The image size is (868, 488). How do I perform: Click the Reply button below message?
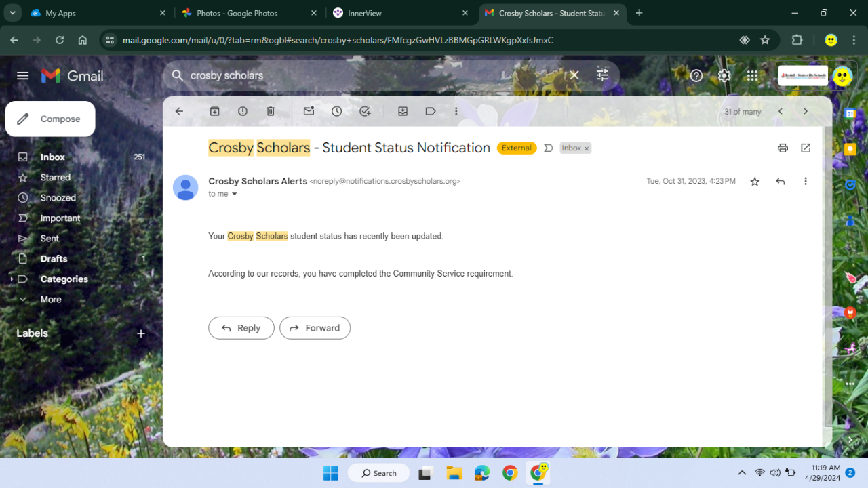(x=241, y=328)
